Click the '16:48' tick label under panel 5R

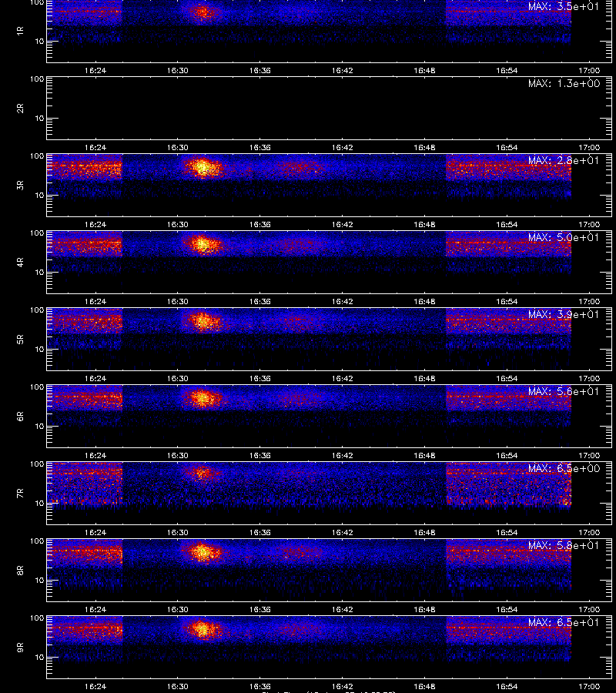pos(424,378)
